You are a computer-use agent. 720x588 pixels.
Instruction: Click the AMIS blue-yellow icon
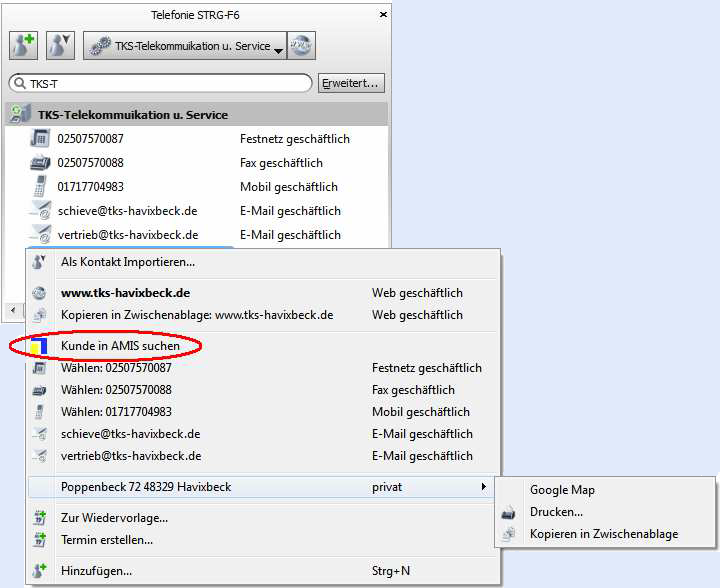39,347
